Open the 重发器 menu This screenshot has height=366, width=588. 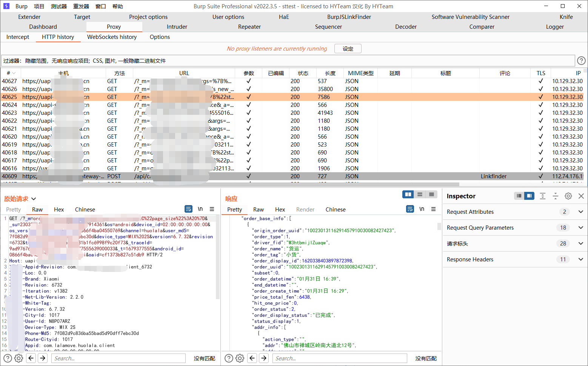pos(81,6)
